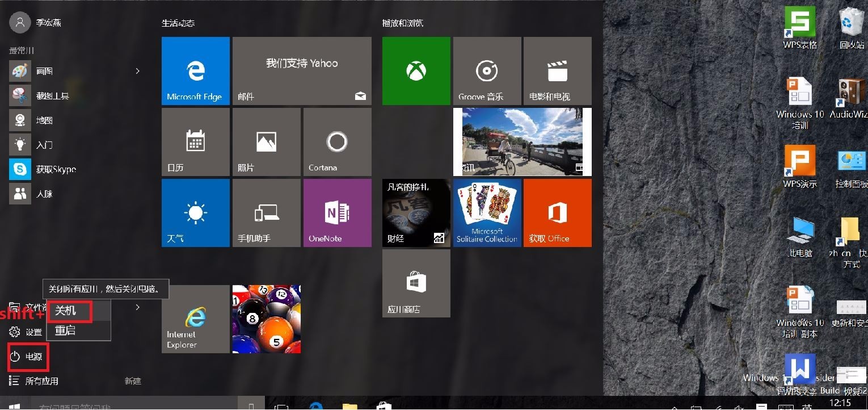Open the 邮件 Mail tile

click(302, 71)
